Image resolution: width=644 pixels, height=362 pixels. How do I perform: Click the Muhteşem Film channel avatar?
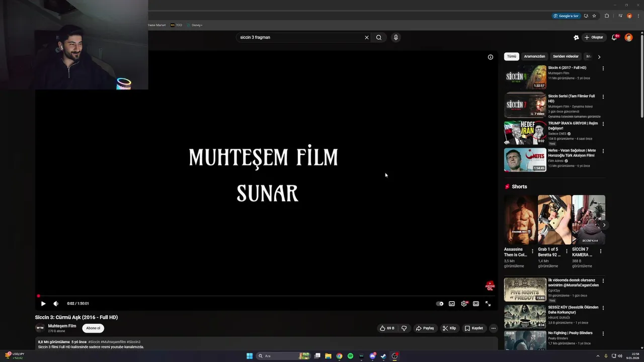(40, 328)
